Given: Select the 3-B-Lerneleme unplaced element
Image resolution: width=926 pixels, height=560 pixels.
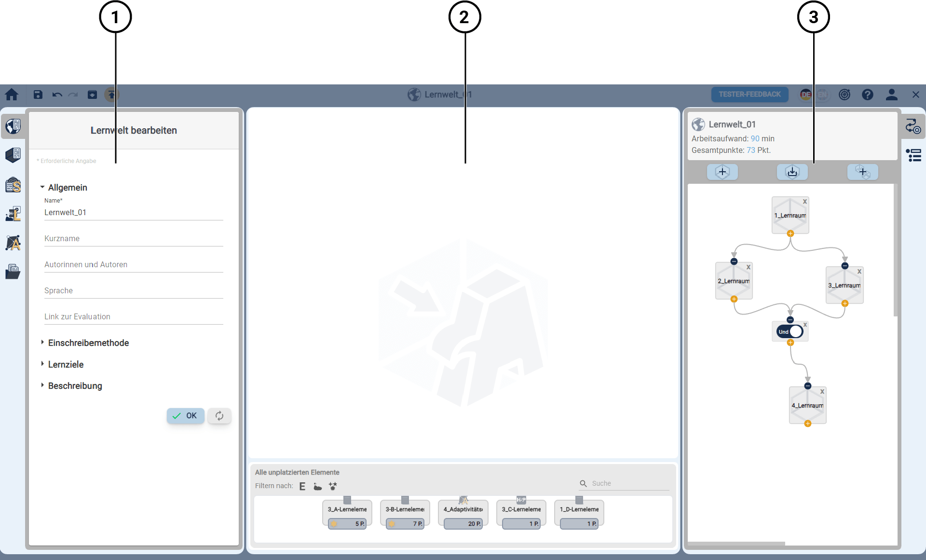Looking at the screenshot, I should point(405,514).
